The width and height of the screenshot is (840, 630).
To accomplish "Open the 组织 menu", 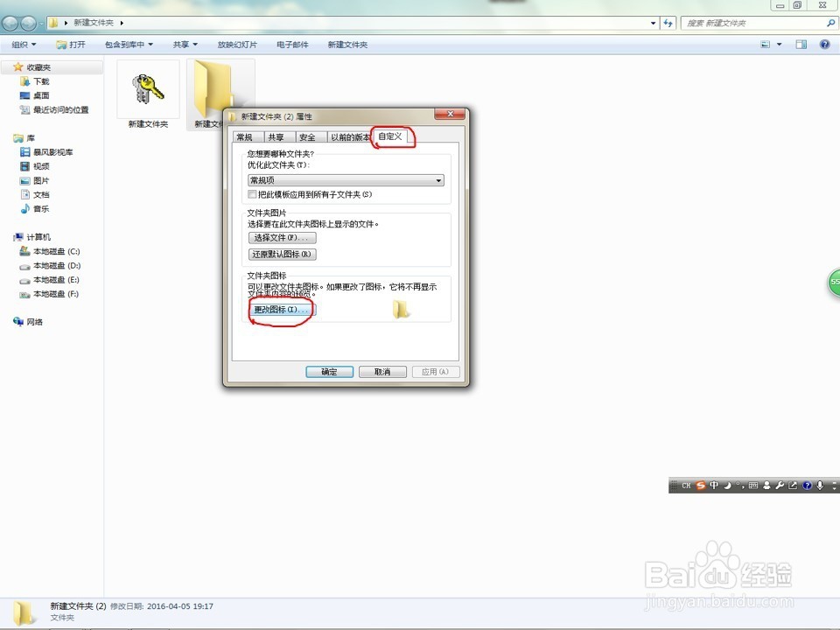I will click(x=24, y=45).
